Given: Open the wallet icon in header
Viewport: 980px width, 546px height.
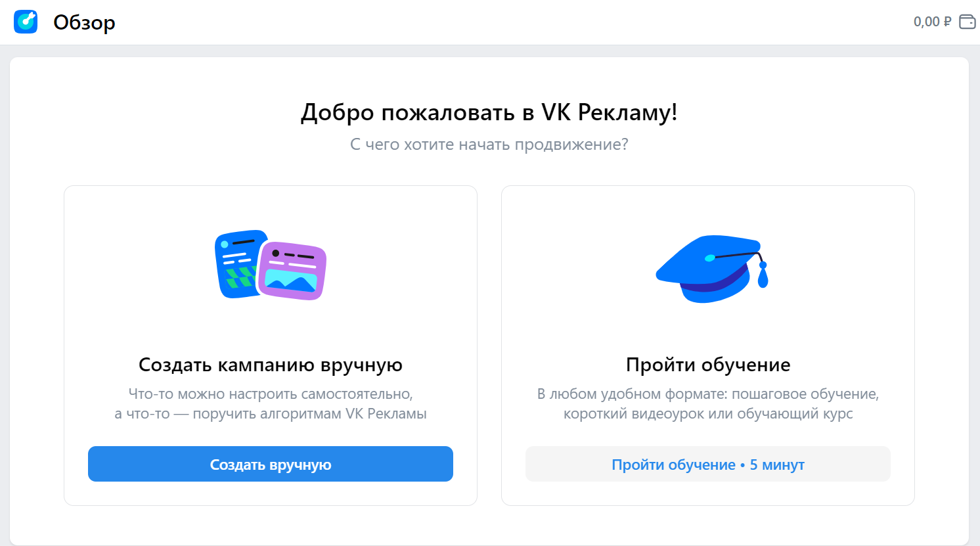Looking at the screenshot, I should [968, 22].
